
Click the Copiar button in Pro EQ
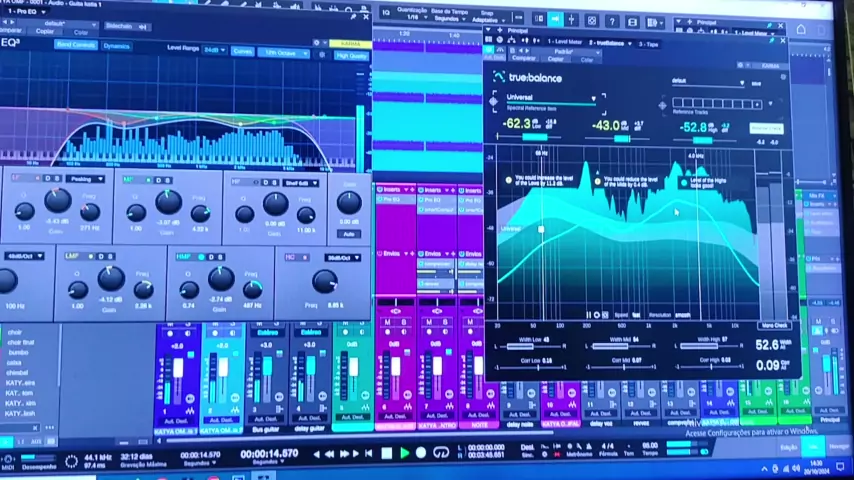45,32
